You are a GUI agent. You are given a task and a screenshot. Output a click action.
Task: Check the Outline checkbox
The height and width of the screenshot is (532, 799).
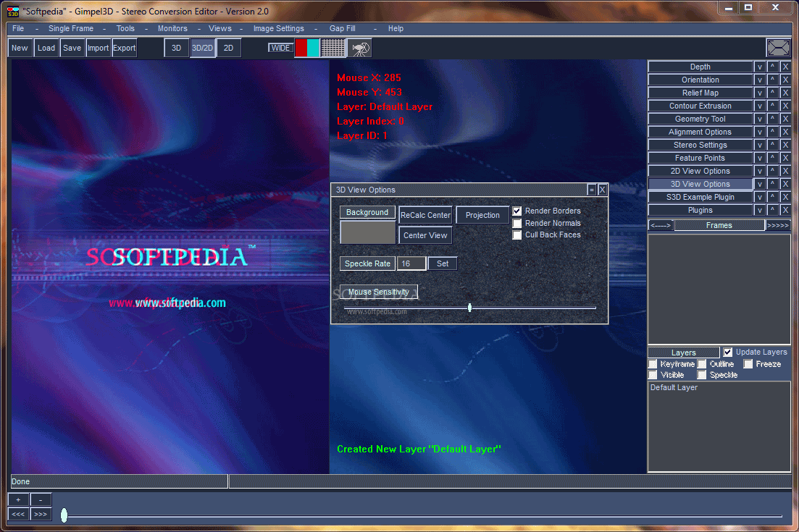point(702,364)
